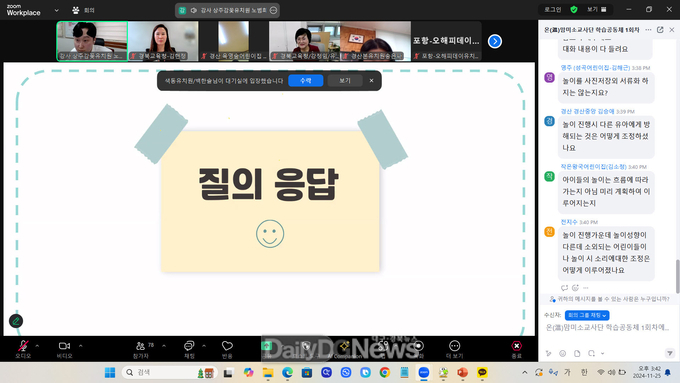
Task: Pop out the chat panel window
Action: click(x=660, y=29)
